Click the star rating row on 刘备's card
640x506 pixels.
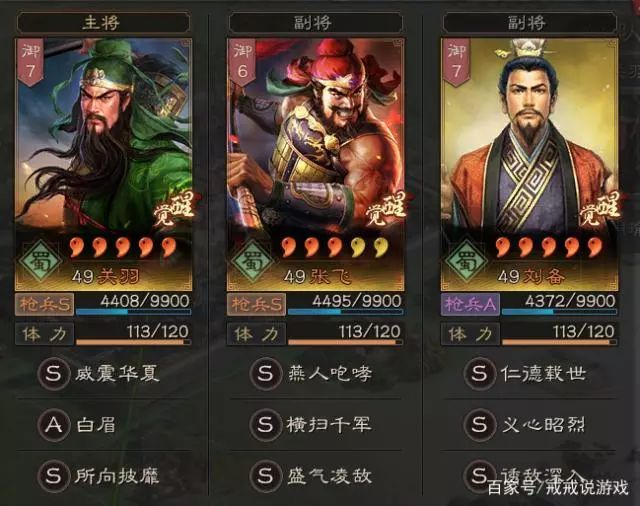(549, 247)
